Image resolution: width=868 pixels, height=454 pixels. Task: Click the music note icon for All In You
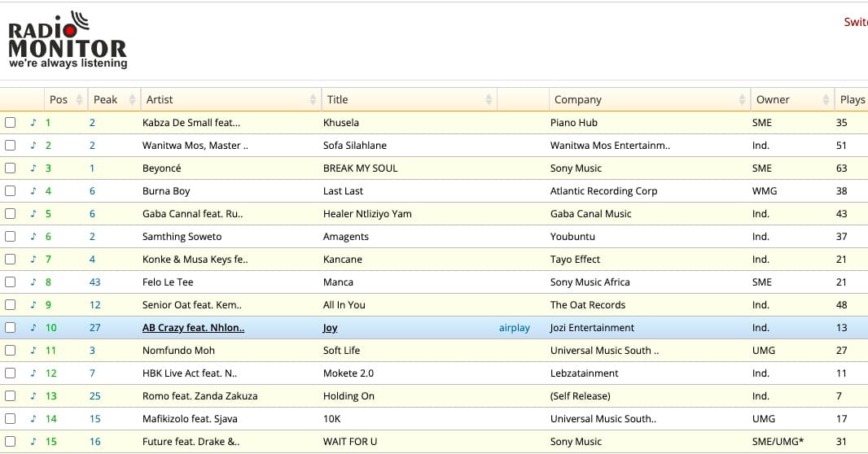pos(33,304)
